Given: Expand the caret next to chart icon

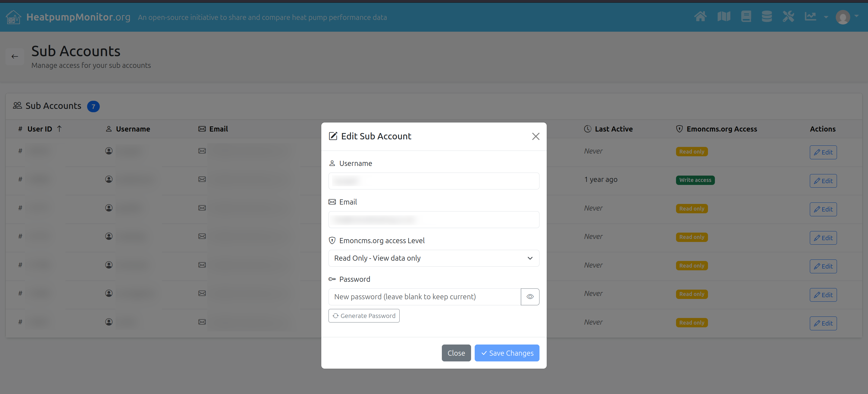Looking at the screenshot, I should click(x=826, y=17).
